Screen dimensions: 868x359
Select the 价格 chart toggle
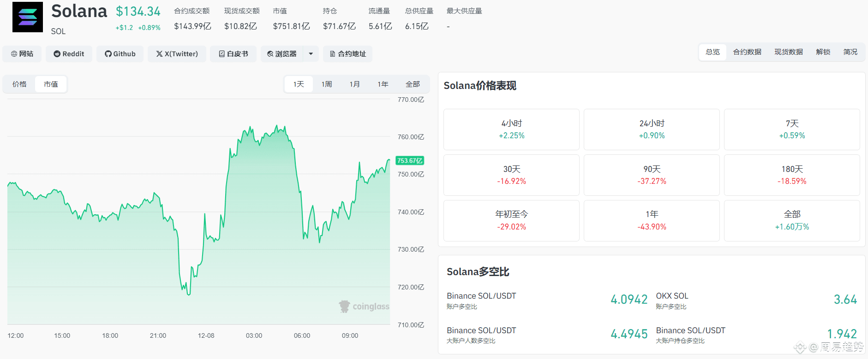19,84
